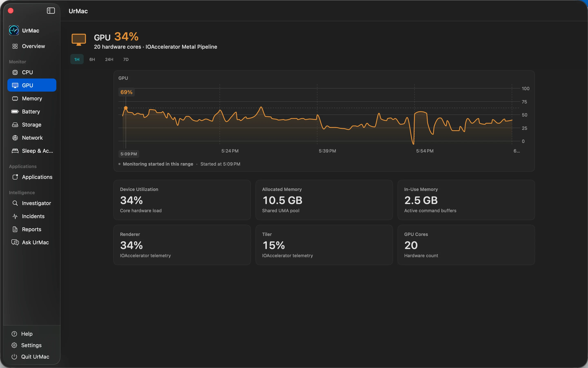Screen dimensions: 588x368
Task: Click the Ask UrMac chat icon
Action: (x=15, y=242)
